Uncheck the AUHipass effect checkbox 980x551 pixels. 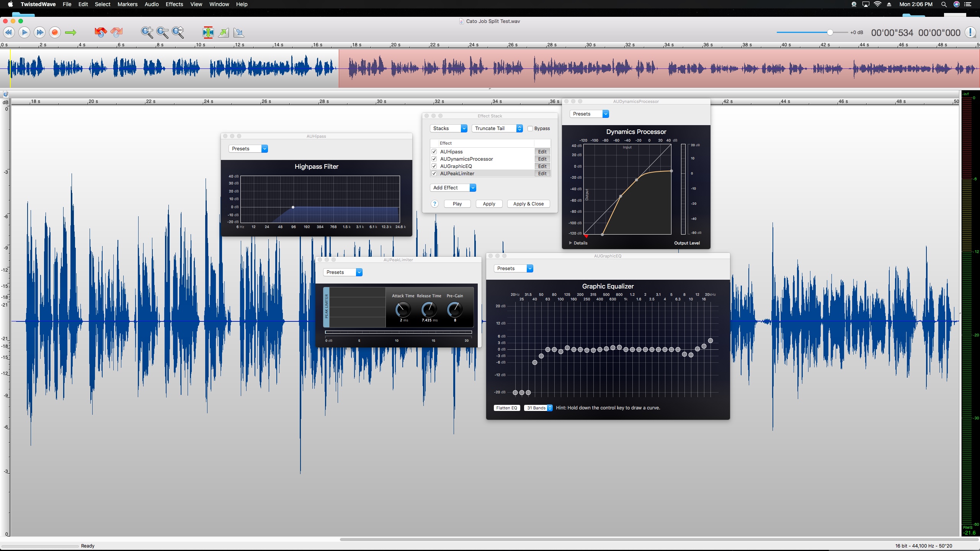coord(434,152)
